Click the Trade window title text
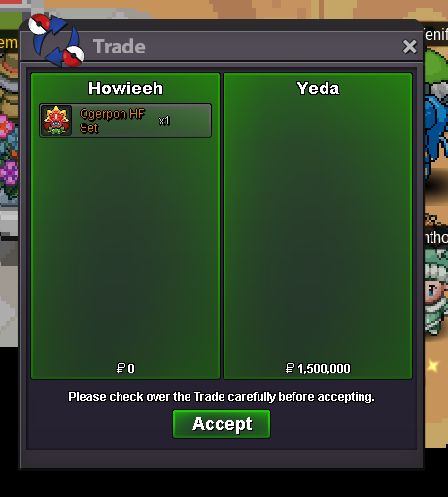448x497 pixels. [x=120, y=47]
